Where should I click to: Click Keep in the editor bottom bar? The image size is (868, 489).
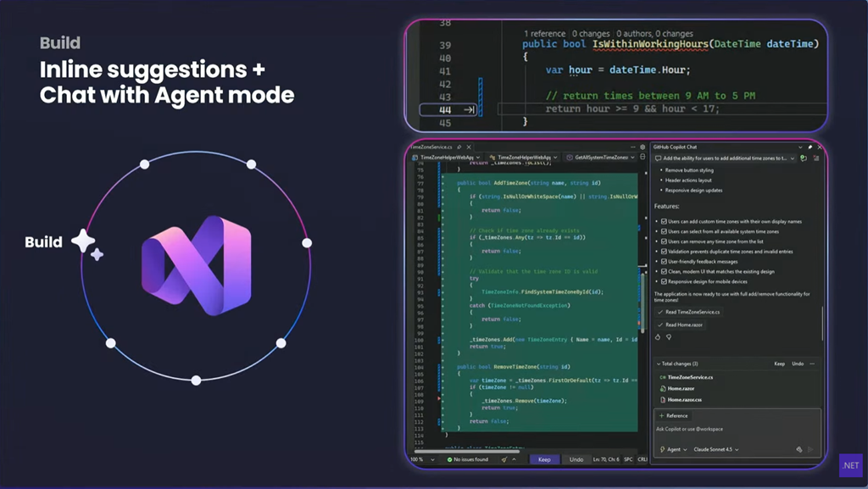(x=544, y=459)
